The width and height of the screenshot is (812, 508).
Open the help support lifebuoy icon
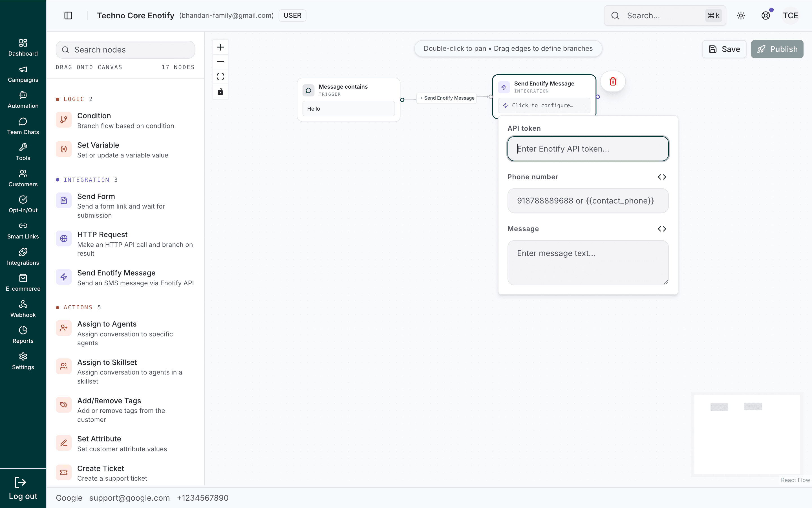[766, 16]
